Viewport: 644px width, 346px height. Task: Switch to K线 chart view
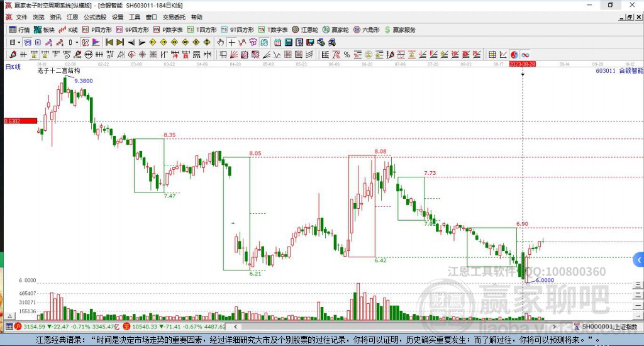tap(68, 30)
